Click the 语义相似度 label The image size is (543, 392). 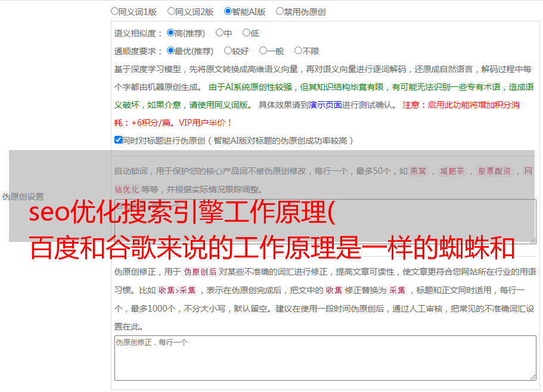click(138, 33)
